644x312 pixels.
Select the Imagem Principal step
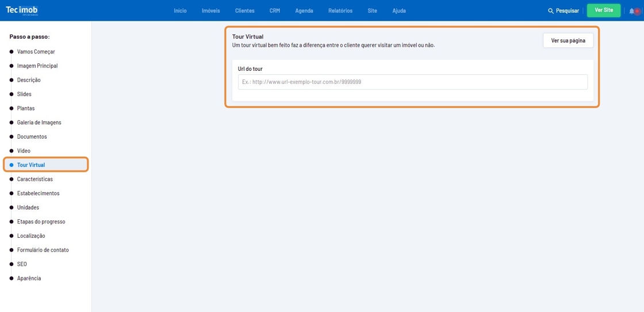37,66
